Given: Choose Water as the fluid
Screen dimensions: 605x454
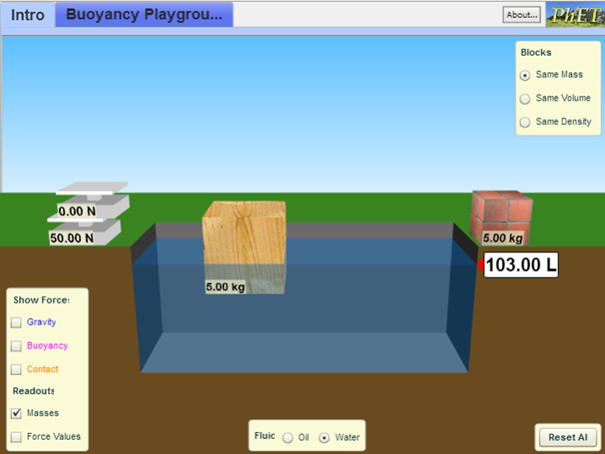Looking at the screenshot, I should (324, 438).
